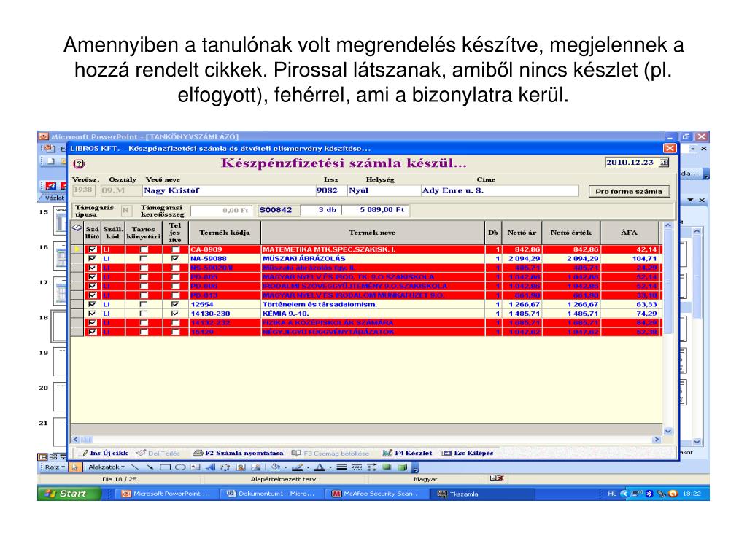
Task: Choose the Line drawing tool
Action: 135,467
